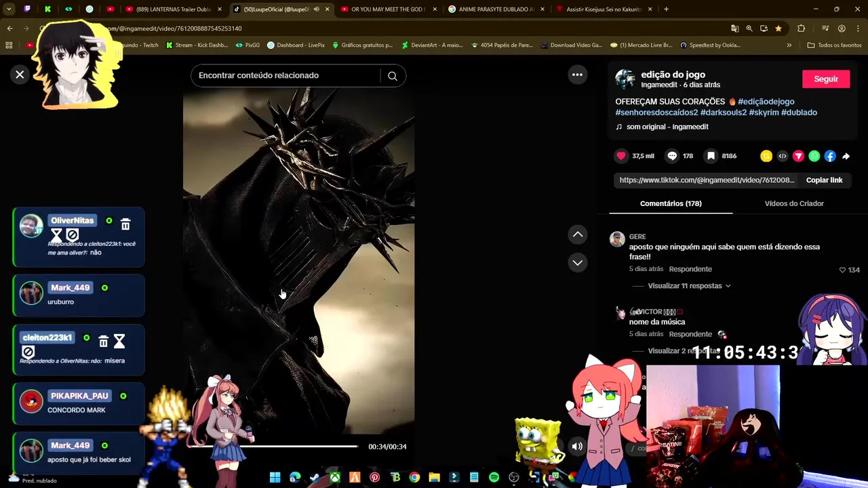Open comments via the speech bubble icon

point(672,156)
